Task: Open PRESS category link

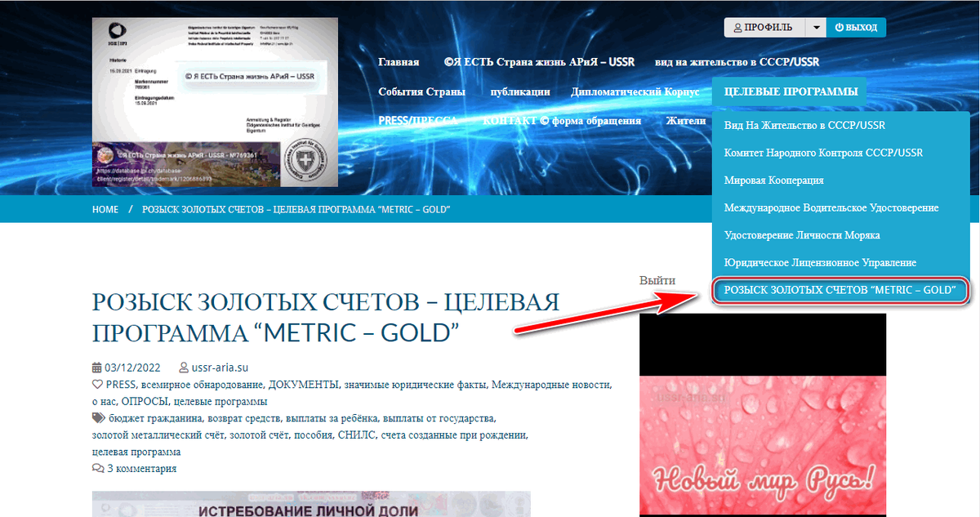Action: coord(120,385)
